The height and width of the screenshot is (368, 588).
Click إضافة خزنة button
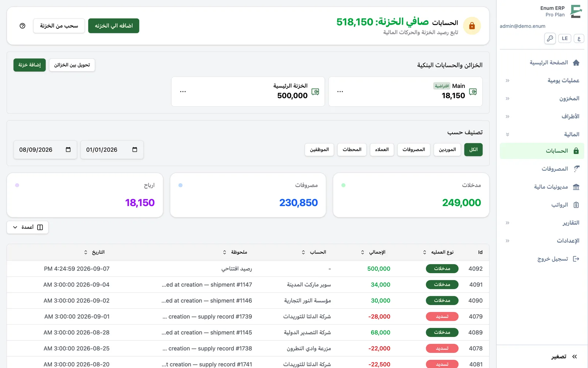[x=29, y=65]
